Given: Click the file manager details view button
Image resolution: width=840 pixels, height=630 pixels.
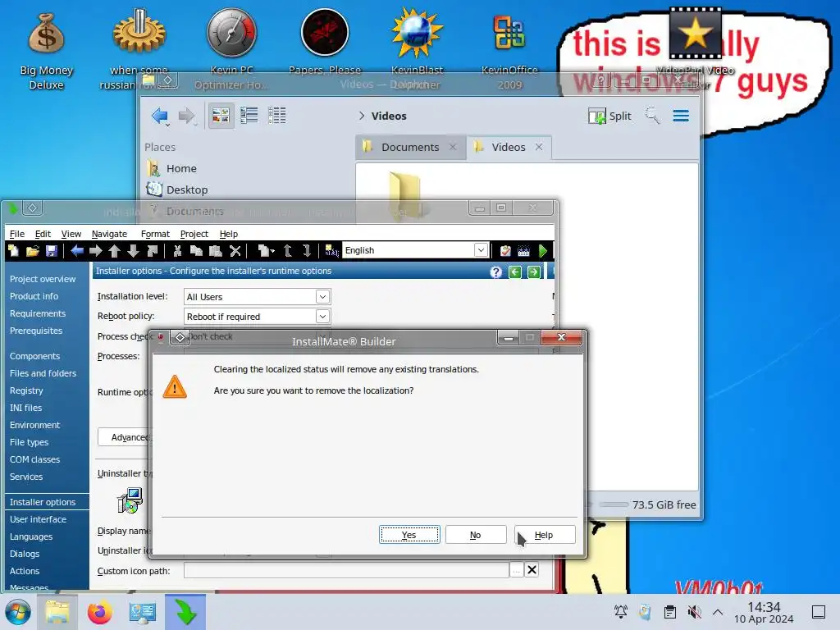Looking at the screenshot, I should click(x=277, y=115).
